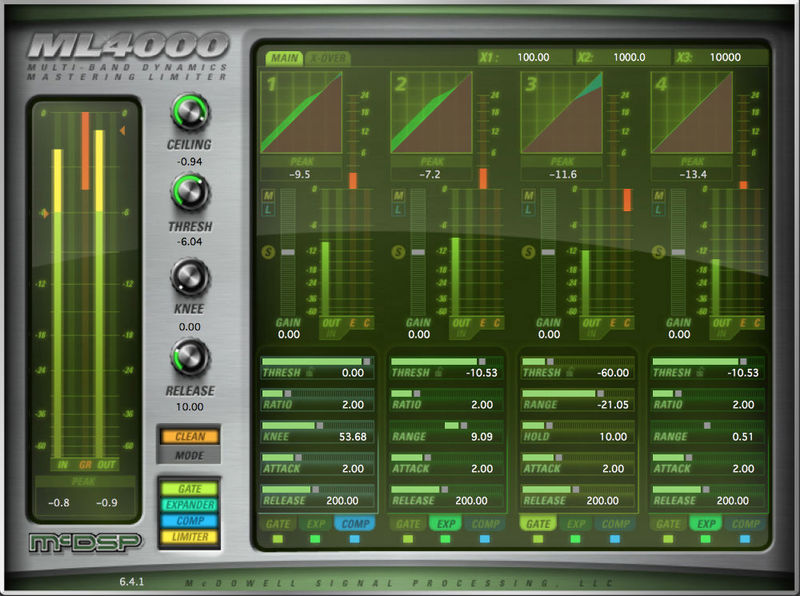This screenshot has height=596, width=800.
Task: Switch to the MAIN tab
Action: pos(284,58)
